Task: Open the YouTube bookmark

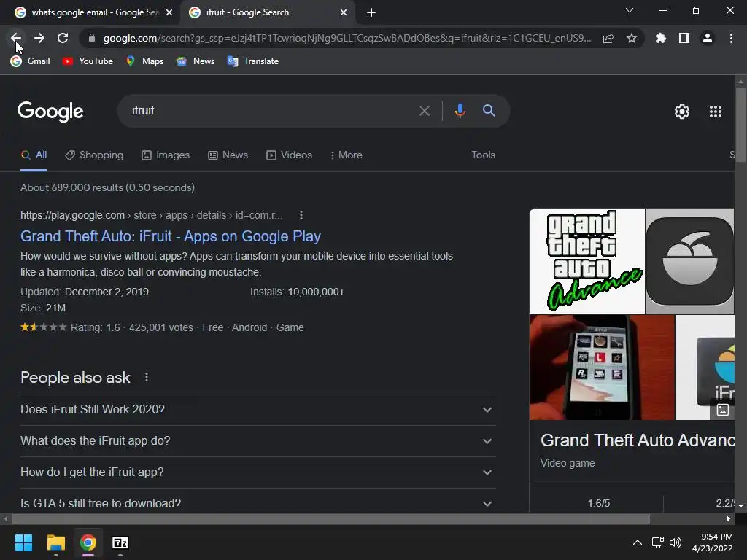Action: pos(88,61)
